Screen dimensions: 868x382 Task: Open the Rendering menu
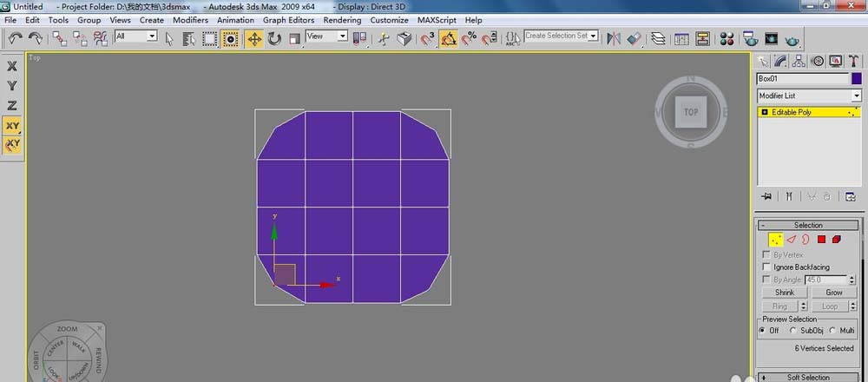pos(342,20)
